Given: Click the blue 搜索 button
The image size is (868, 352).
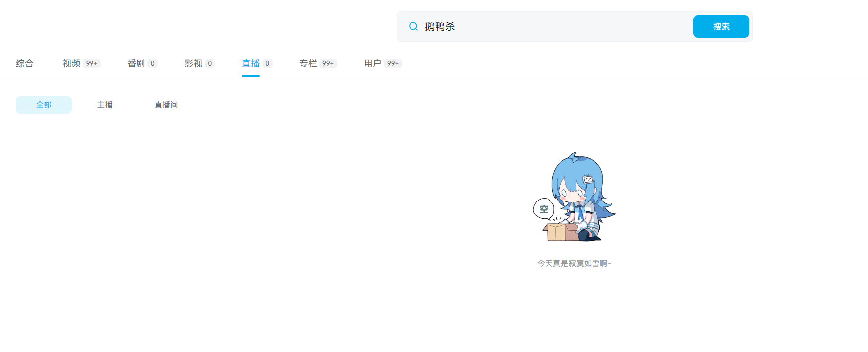Looking at the screenshot, I should [721, 26].
